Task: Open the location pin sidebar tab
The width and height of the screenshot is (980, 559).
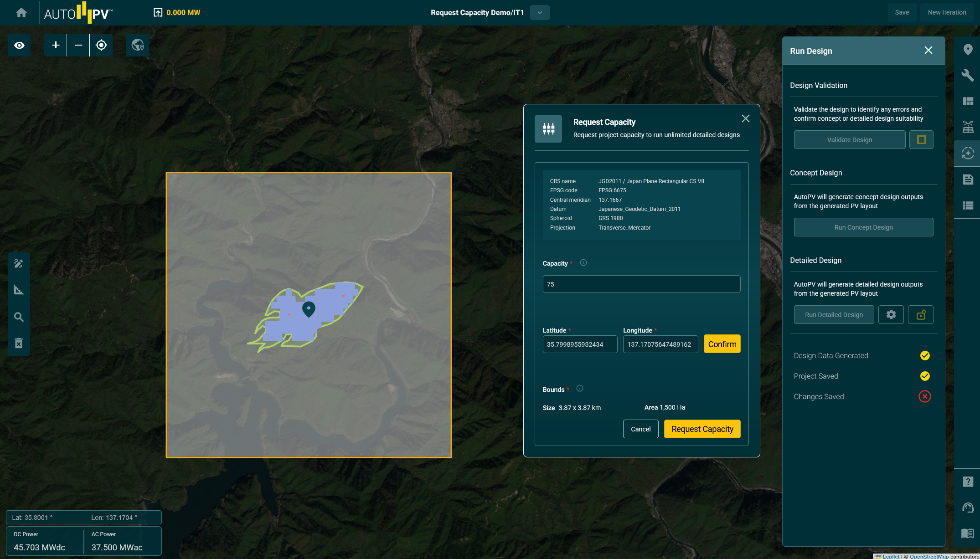Action: coord(968,50)
